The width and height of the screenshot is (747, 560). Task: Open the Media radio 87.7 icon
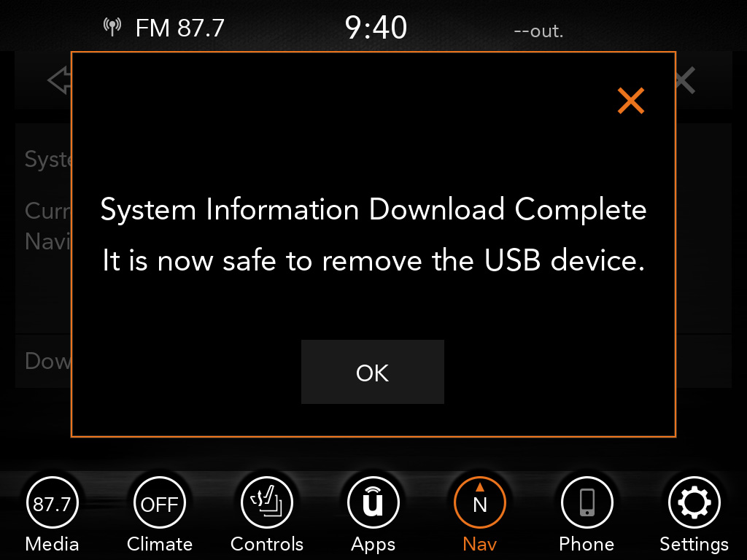[52, 503]
